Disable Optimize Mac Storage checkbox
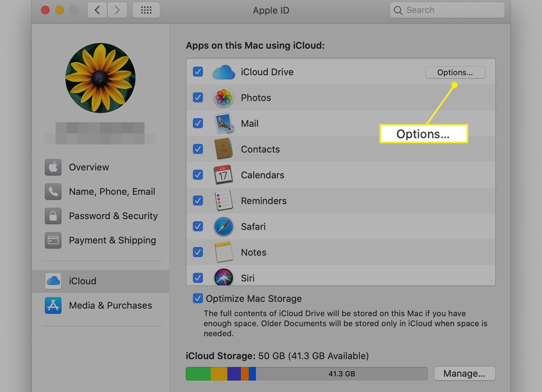This screenshot has width=542, height=392. (198, 298)
